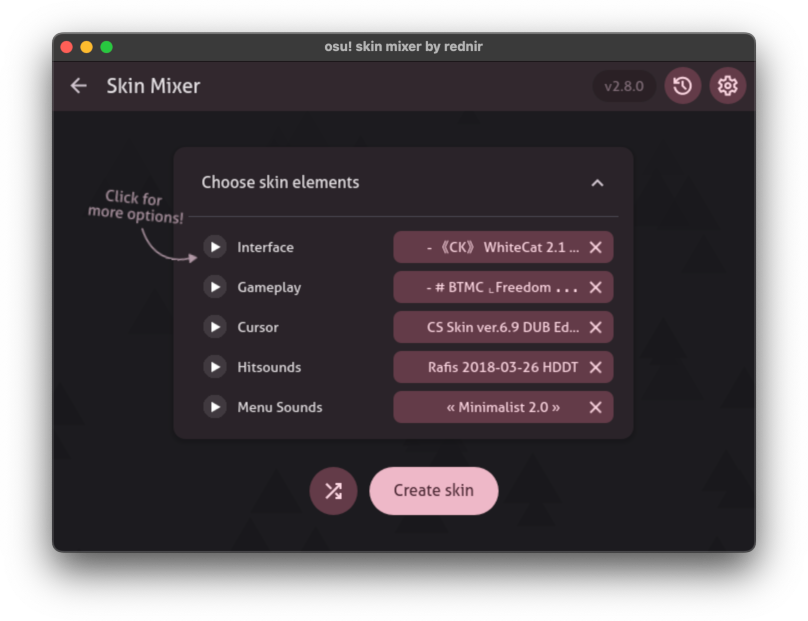The width and height of the screenshot is (808, 621).
Task: Open Menu Sounds selector Minimalist 2.0
Action: coord(503,407)
